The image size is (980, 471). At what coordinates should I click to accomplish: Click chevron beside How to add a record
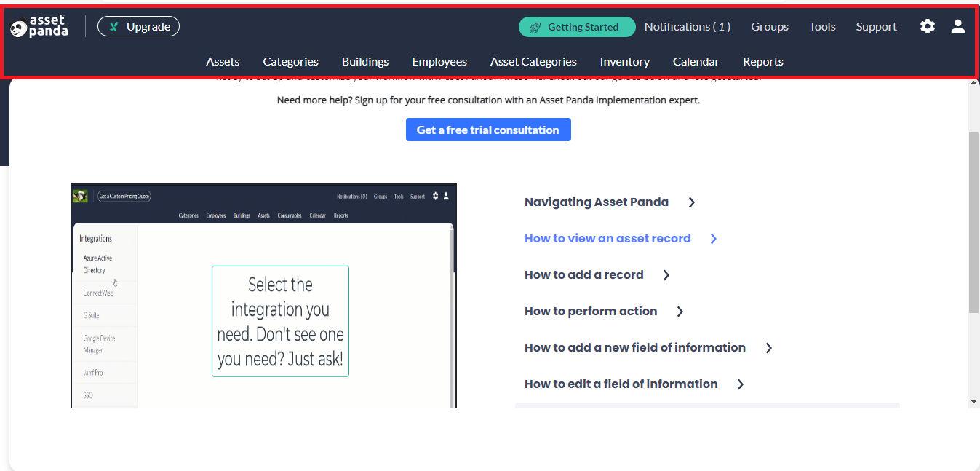[666, 275]
